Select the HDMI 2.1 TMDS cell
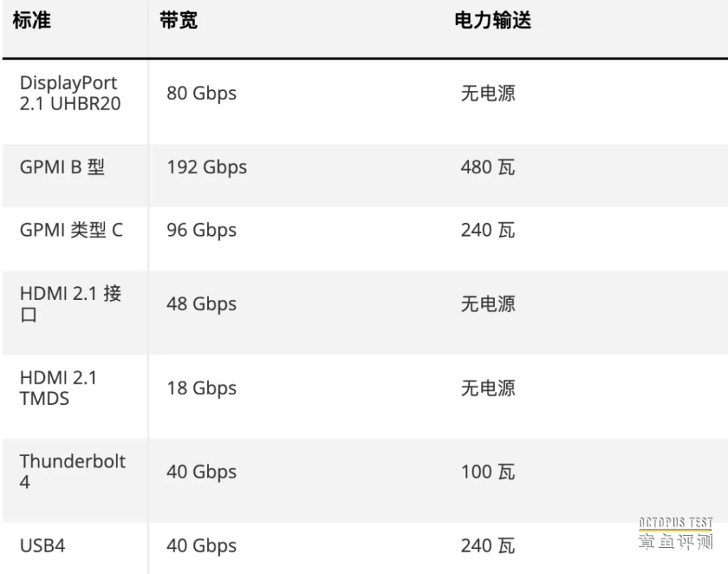The image size is (728, 574). (x=58, y=388)
